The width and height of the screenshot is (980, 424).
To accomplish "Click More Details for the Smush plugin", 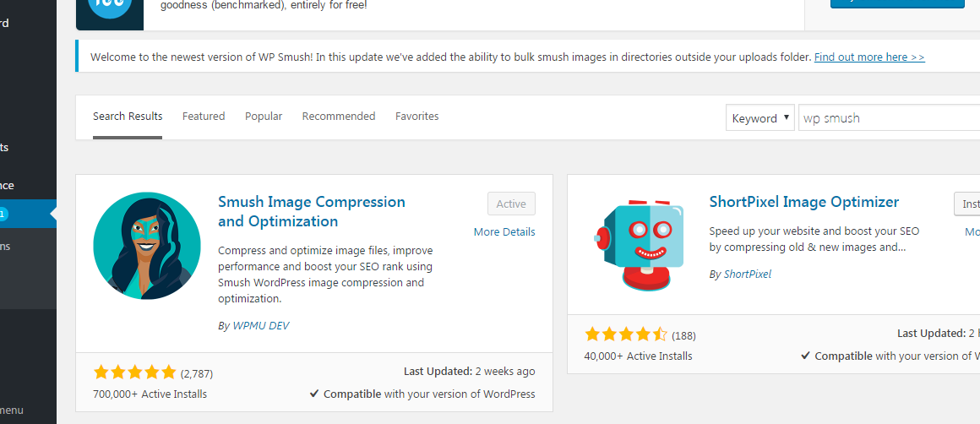I will (504, 231).
